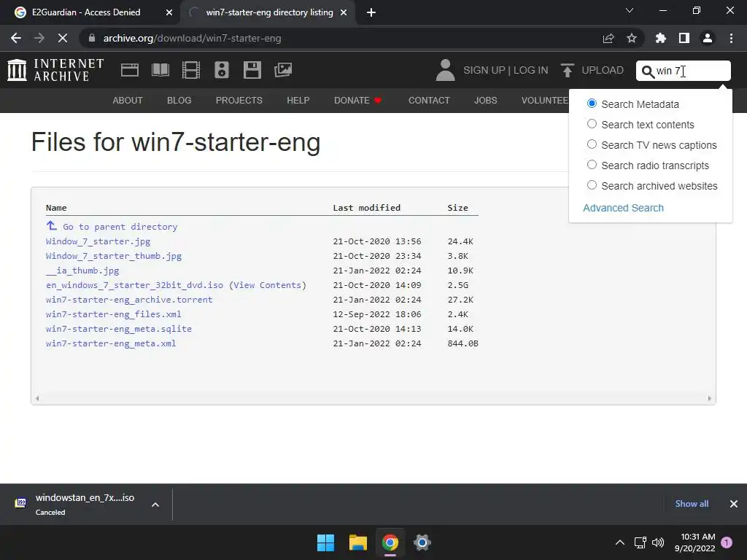The width and height of the screenshot is (747, 560).
Task: Click the search magnifier icon
Action: tap(648, 71)
